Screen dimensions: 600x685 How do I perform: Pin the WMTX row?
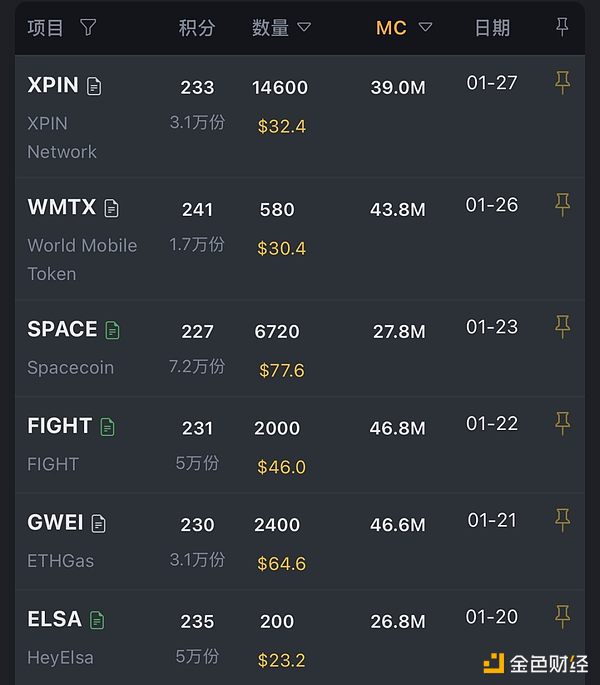[562, 205]
